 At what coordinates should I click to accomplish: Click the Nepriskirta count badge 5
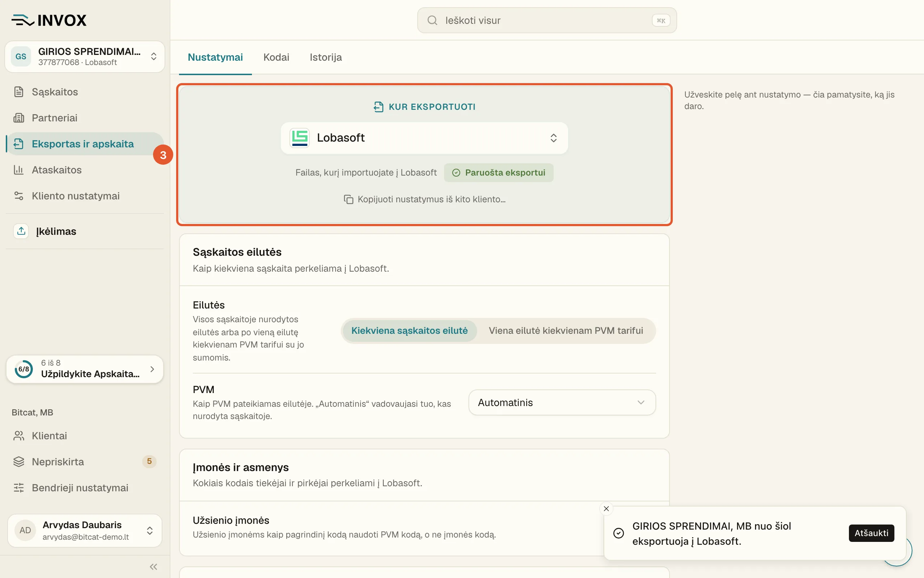(x=149, y=462)
